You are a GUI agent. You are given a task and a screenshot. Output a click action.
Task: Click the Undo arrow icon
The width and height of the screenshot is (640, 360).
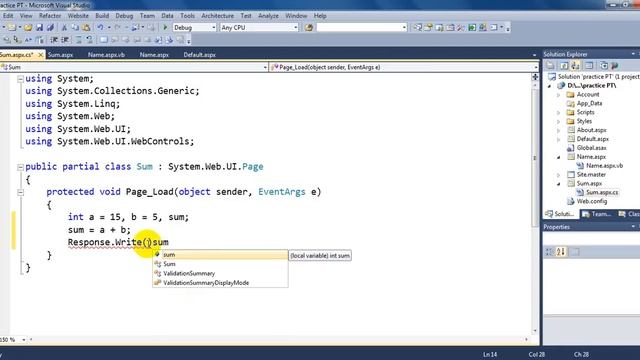[100, 27]
